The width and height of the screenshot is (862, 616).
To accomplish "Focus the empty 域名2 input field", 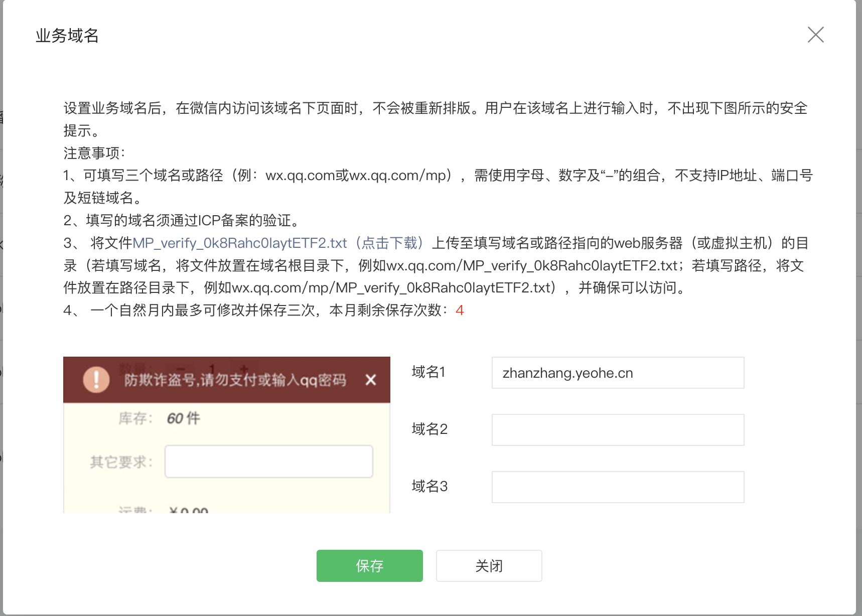I will coord(618,430).
